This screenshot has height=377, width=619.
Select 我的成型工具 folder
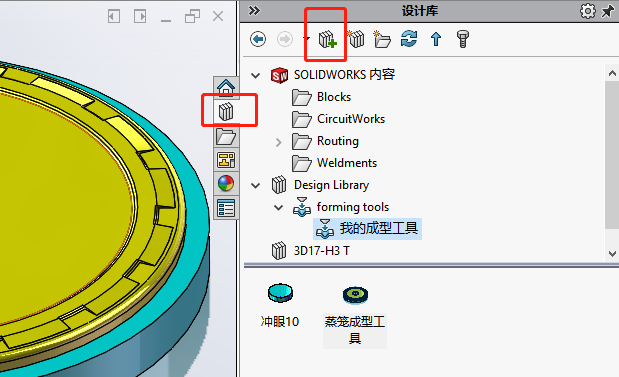(368, 229)
